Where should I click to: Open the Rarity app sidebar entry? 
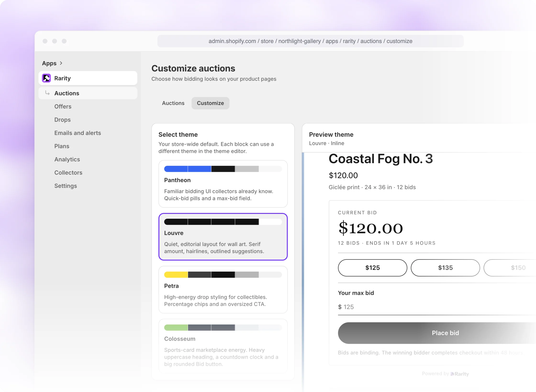point(88,78)
